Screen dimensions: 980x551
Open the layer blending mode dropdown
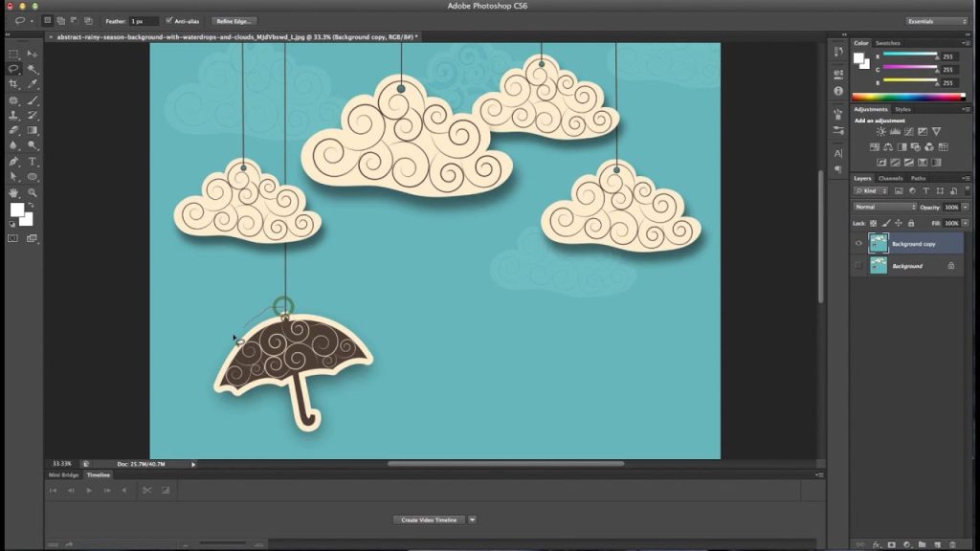[x=884, y=206]
